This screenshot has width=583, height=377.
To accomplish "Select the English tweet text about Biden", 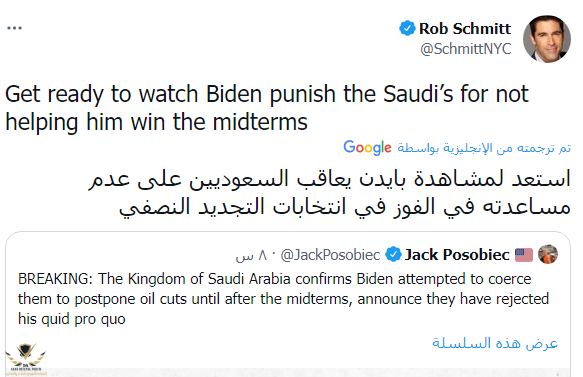I will (267, 108).
